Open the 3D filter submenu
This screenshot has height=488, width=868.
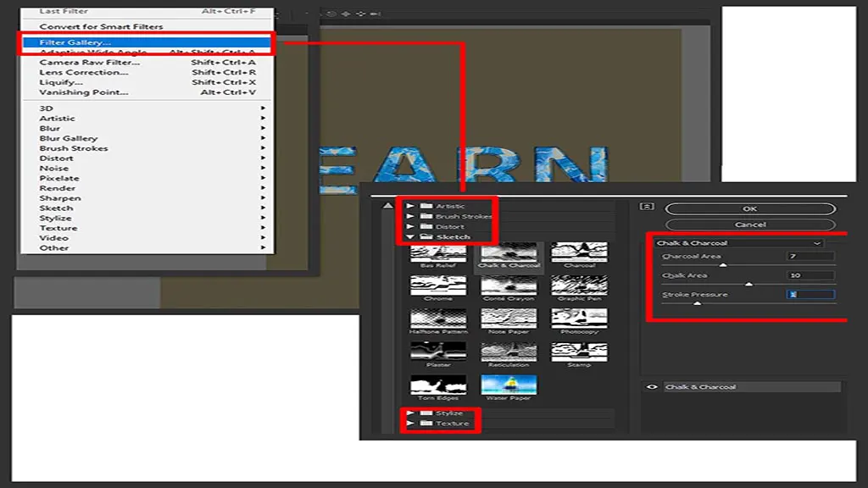point(147,108)
